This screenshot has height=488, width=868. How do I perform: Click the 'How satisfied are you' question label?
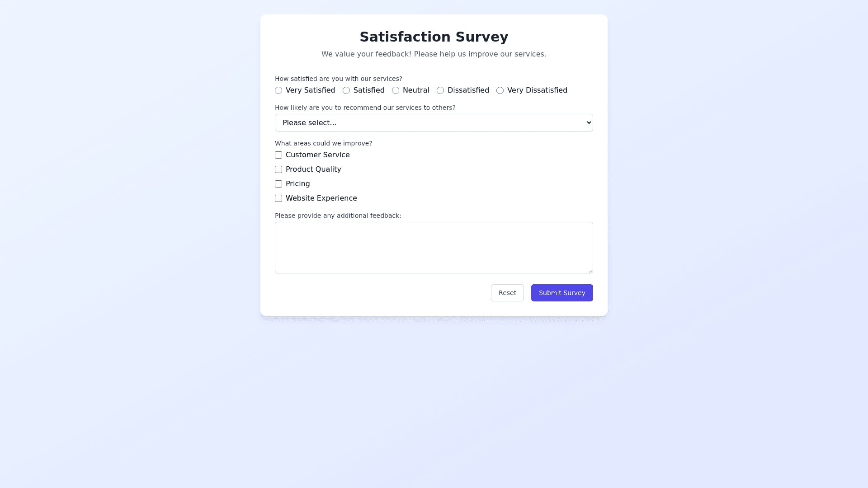338,79
